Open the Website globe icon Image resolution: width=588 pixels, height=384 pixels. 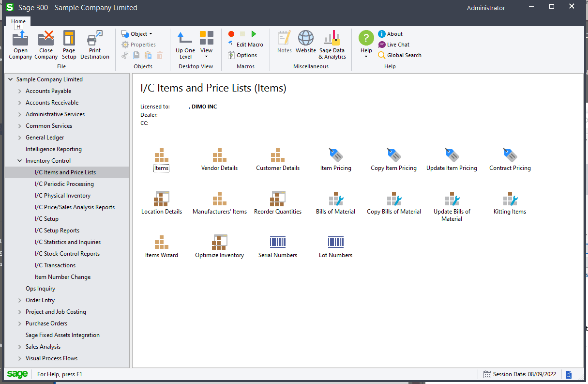click(x=306, y=42)
